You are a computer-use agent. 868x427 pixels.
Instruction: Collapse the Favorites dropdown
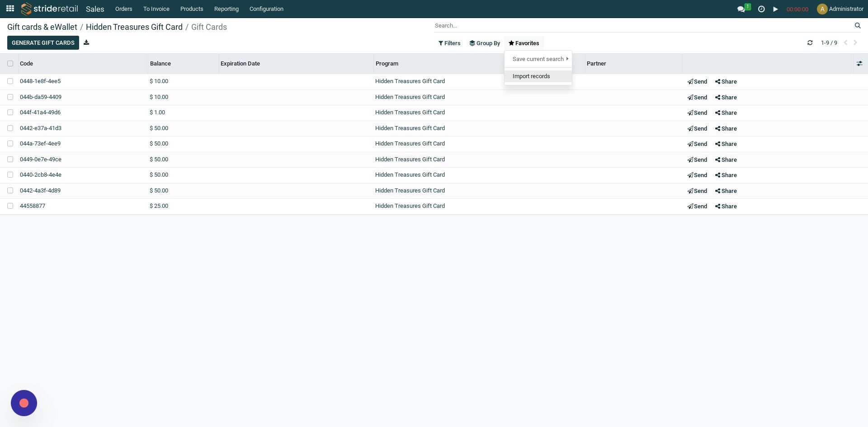tap(524, 43)
